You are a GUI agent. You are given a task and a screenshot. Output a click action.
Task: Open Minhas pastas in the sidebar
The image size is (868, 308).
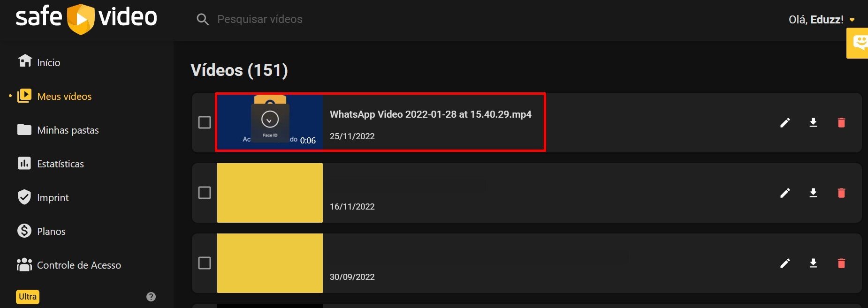68,130
